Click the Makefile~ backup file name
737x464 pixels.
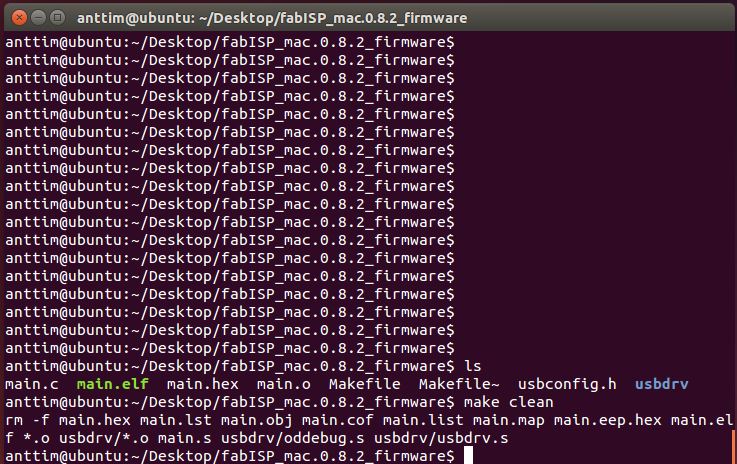click(x=459, y=384)
